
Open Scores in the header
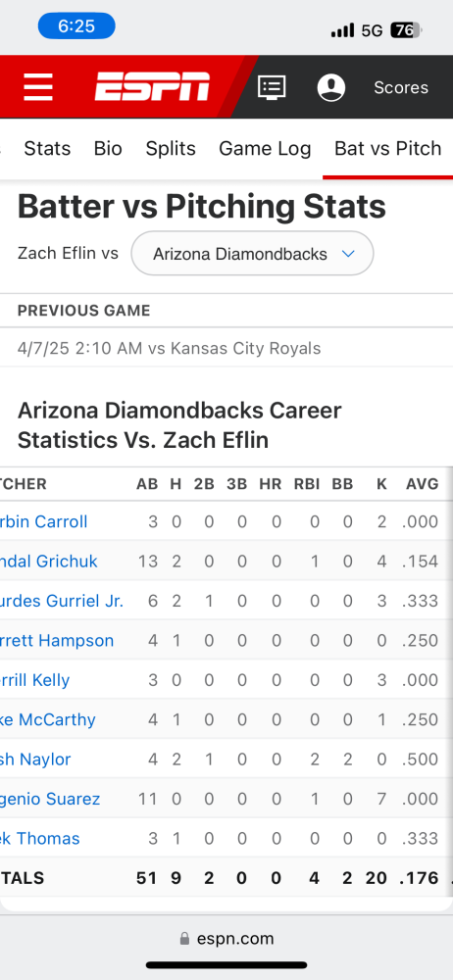coord(401,87)
